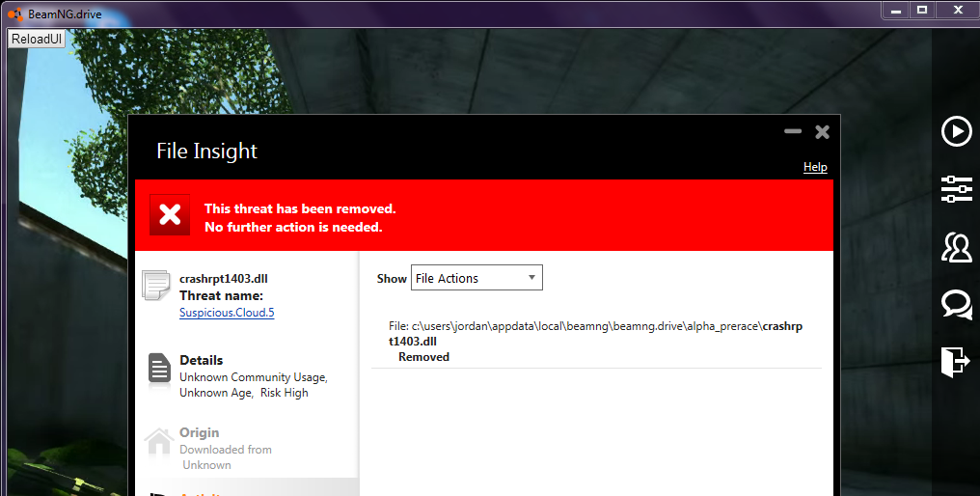Open the Suspicious.Cloud.5 threat link
The width and height of the screenshot is (980, 496).
pos(227,313)
